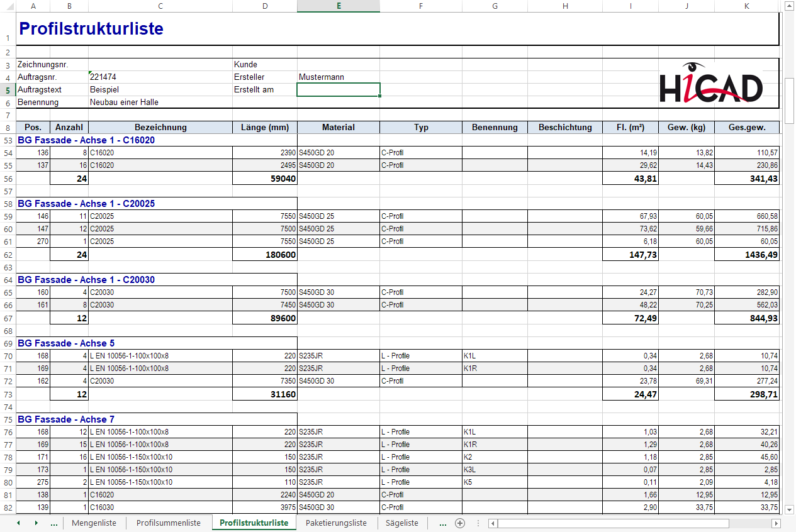The height and width of the screenshot is (532, 796).
Task: Select the Profilstrukturliste sheet tab
Action: pos(254,523)
